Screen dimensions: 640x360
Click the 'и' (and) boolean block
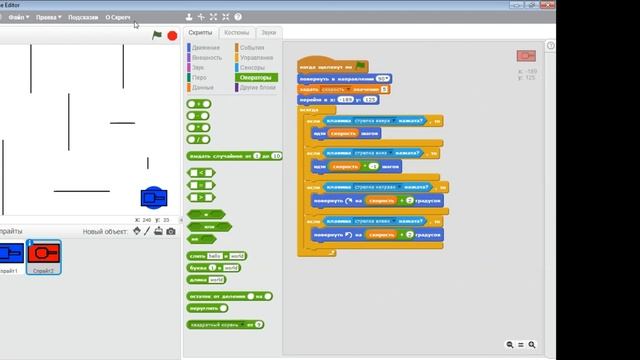coord(206,214)
